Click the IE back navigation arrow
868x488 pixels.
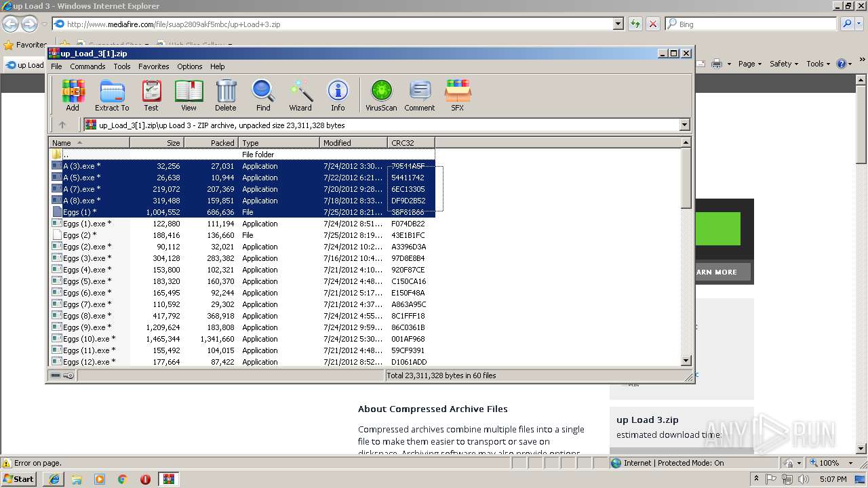tap(10, 24)
